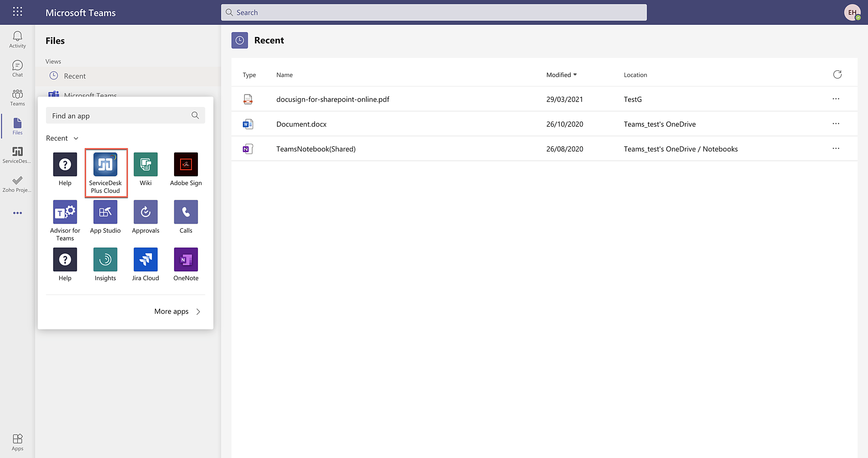Click the 29/03/2021 modified date
This screenshot has height=458, width=868.
point(565,99)
